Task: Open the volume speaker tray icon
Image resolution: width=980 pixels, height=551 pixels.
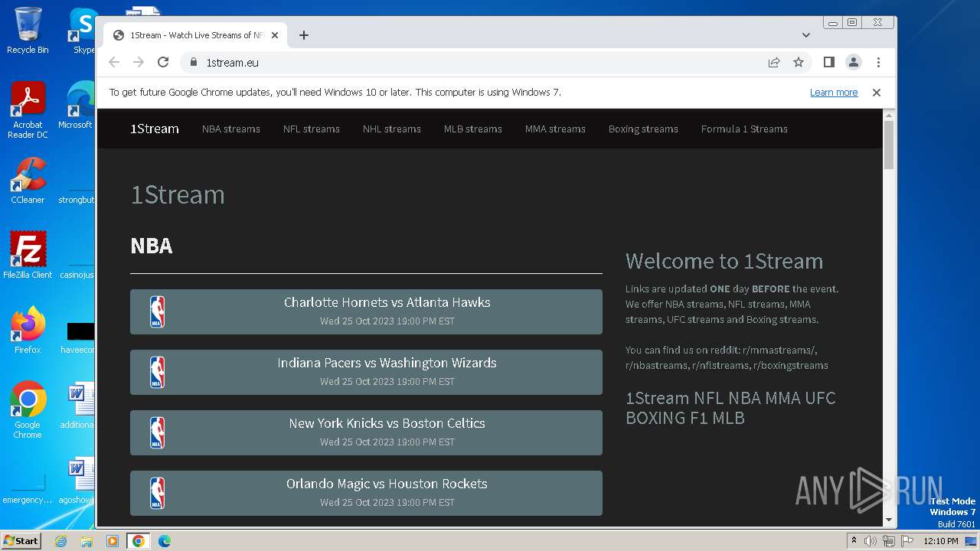Action: (871, 541)
